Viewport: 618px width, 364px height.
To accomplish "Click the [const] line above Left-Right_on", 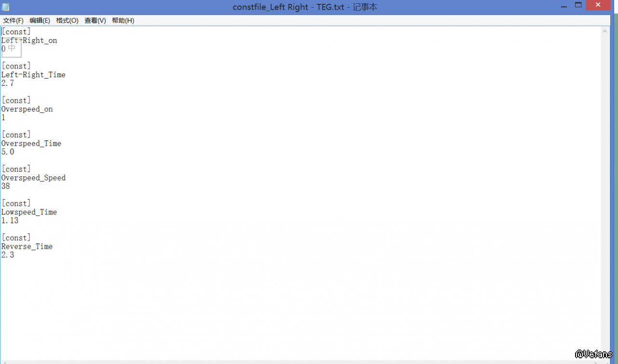I will pos(16,32).
